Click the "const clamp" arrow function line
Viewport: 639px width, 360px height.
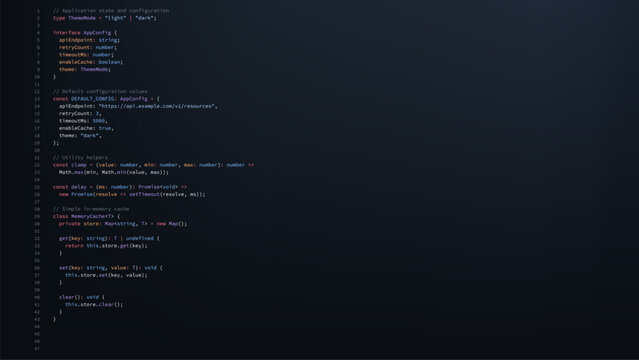[154, 165]
